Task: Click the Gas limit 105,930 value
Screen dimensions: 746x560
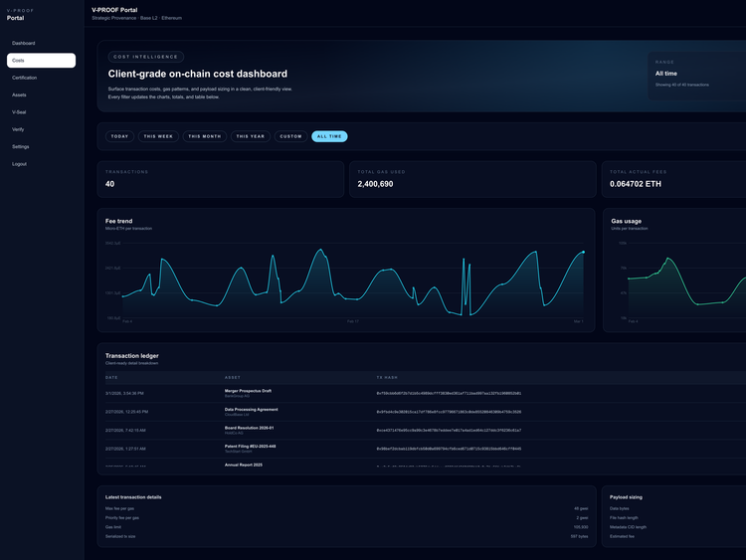Action: [581, 527]
